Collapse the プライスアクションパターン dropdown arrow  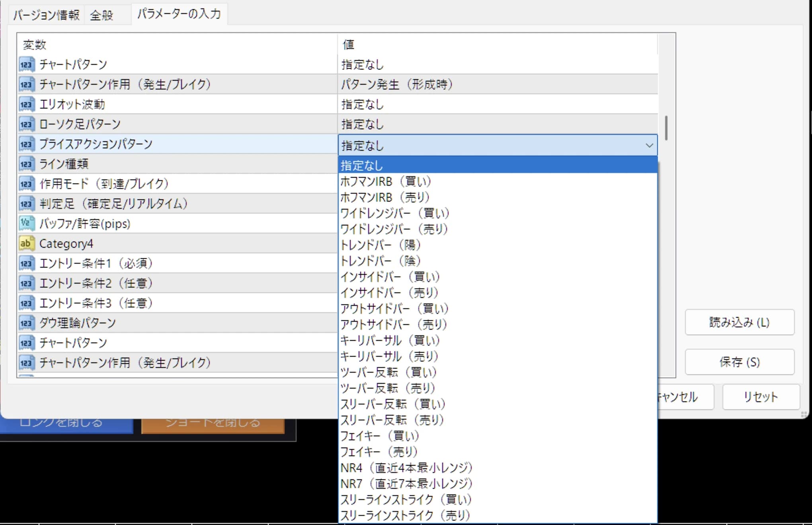coord(649,146)
